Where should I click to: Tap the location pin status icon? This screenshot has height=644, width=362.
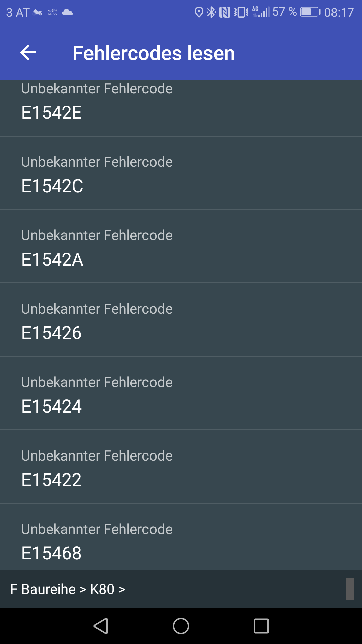point(199,12)
